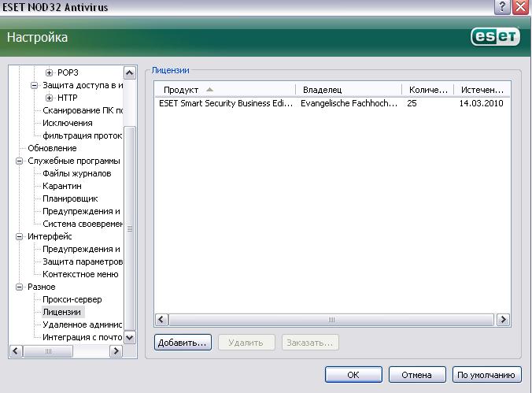Open Прокси-сервер settings
The height and width of the screenshot is (393, 532).
72,299
